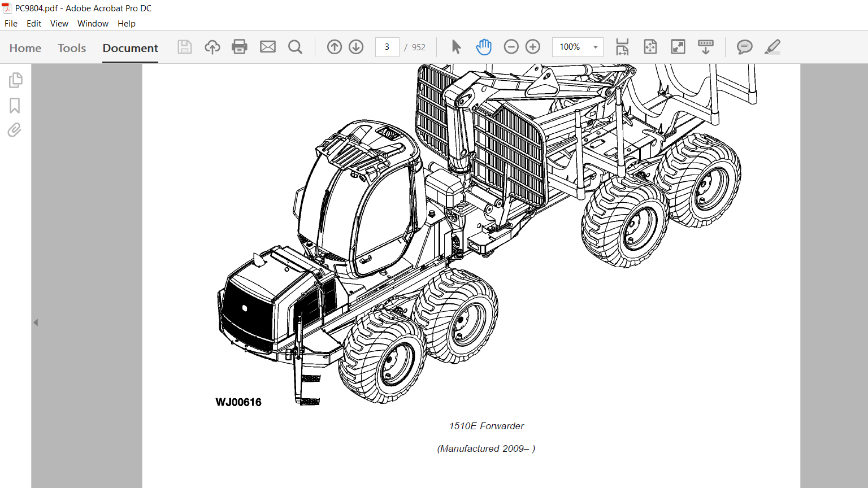868x488 pixels.
Task: Open the zoom level dropdown
Action: tap(595, 47)
